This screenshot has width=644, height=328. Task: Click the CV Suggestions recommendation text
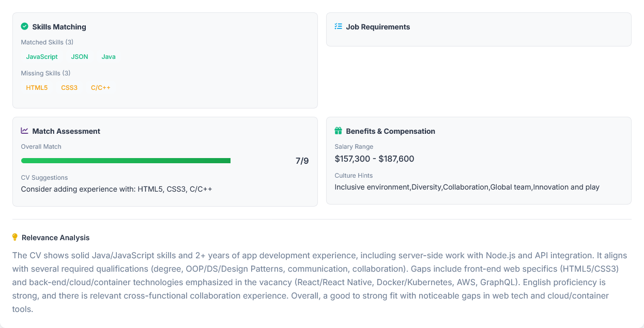point(116,189)
